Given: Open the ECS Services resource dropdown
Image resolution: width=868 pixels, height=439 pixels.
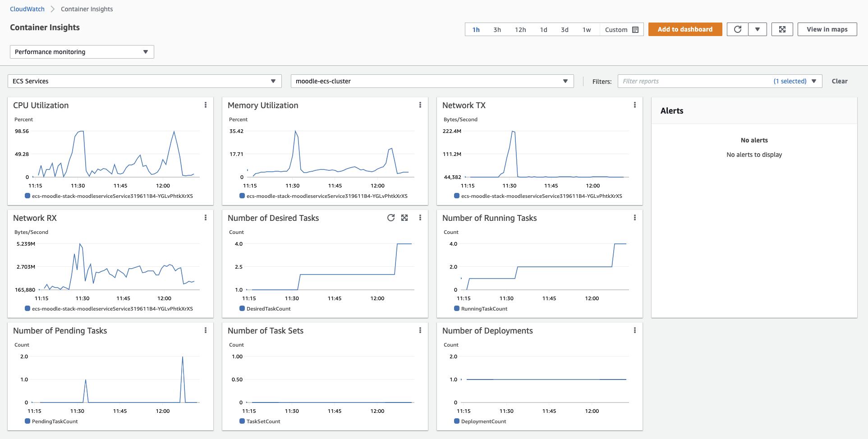Looking at the screenshot, I should [145, 81].
